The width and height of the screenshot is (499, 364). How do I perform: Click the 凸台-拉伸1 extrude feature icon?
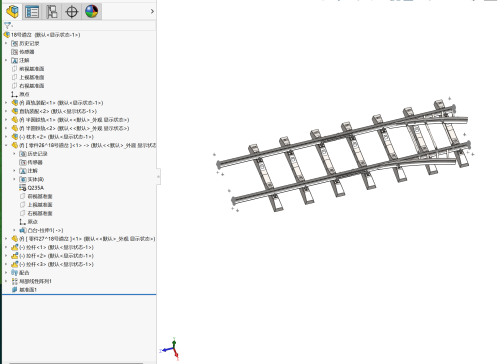coord(23,230)
